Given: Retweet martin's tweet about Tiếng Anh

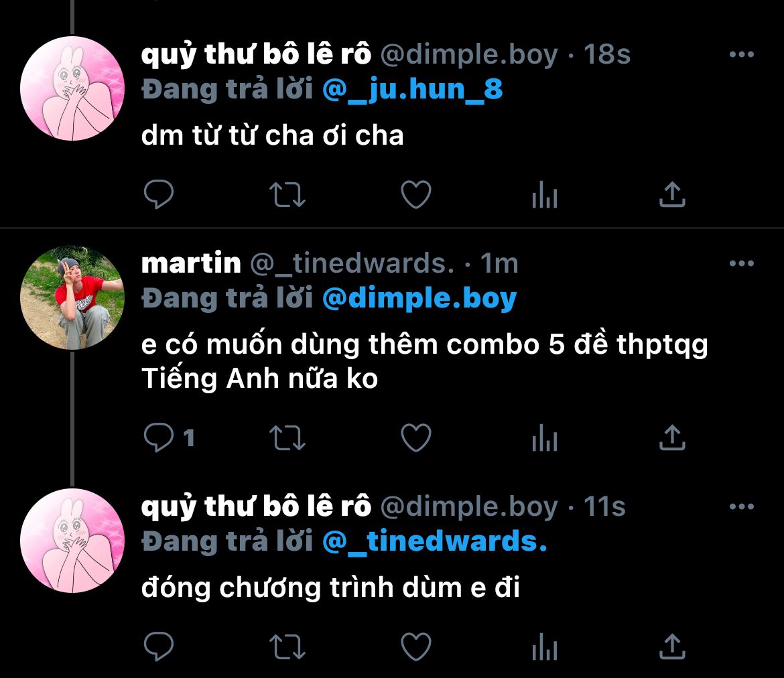Looking at the screenshot, I should point(287,437).
